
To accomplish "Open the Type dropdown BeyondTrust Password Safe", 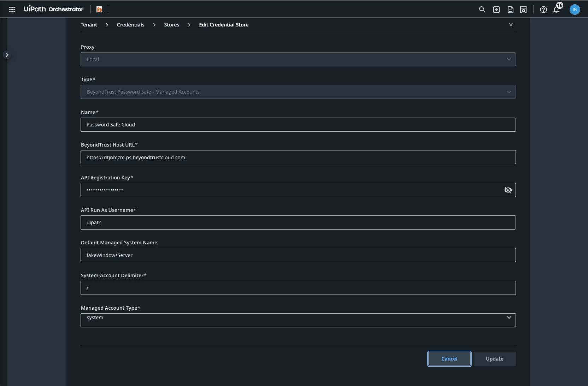I will click(298, 92).
